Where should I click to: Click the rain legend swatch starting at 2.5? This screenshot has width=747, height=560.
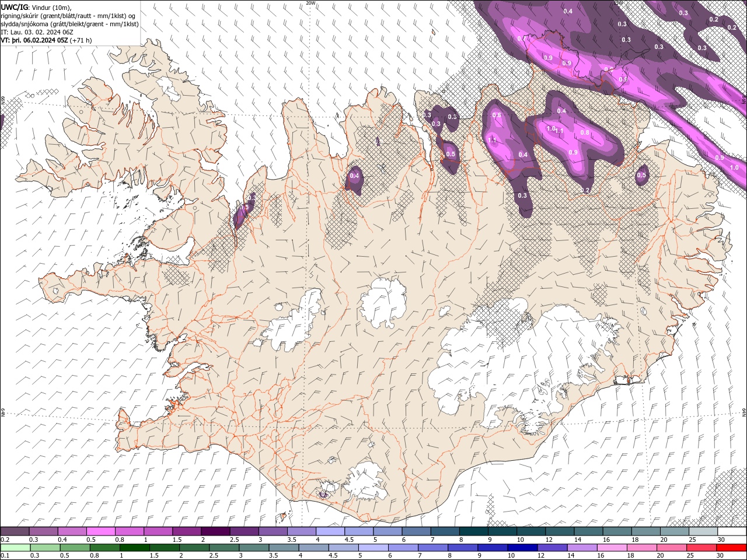pos(224,548)
